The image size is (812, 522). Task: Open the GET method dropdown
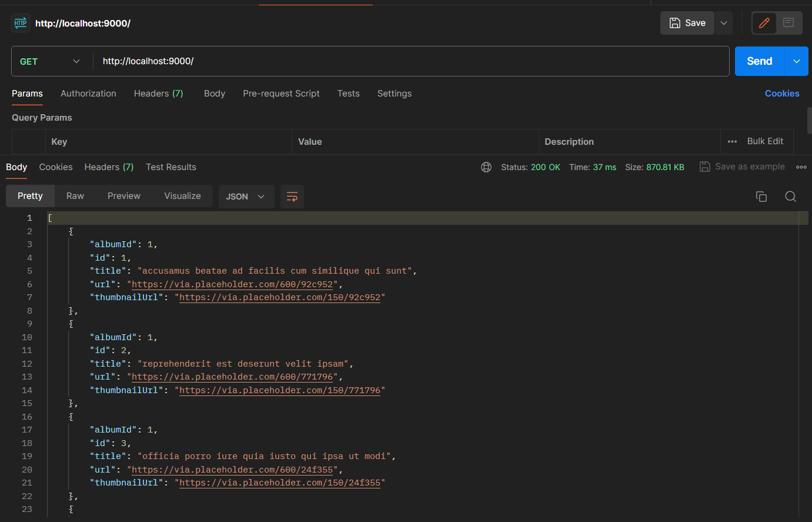click(x=50, y=61)
